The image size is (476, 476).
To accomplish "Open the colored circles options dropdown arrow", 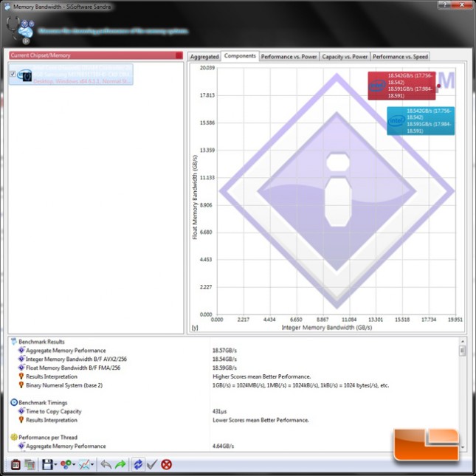I will (x=74, y=464).
